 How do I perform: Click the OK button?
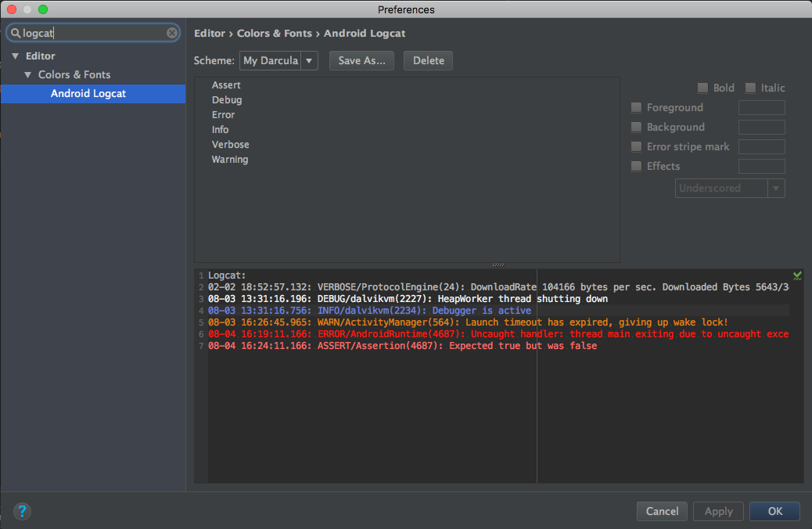[774, 511]
